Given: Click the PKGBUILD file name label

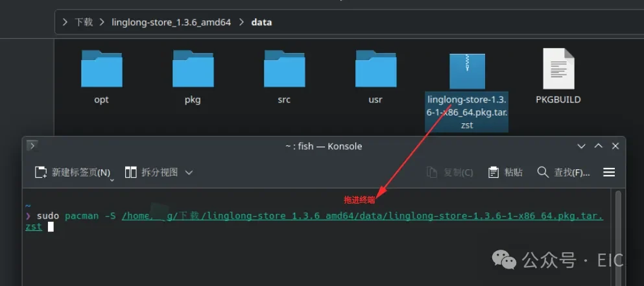Looking at the screenshot, I should point(558,100).
